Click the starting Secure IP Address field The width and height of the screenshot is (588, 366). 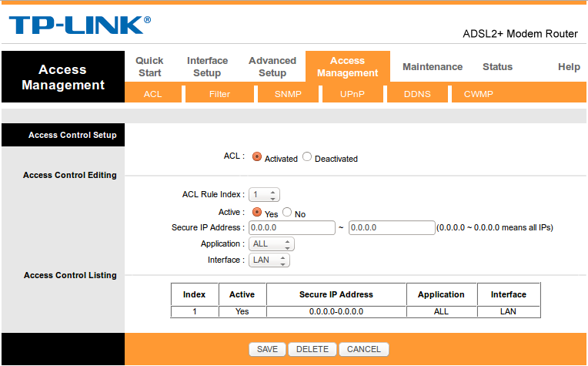292,228
